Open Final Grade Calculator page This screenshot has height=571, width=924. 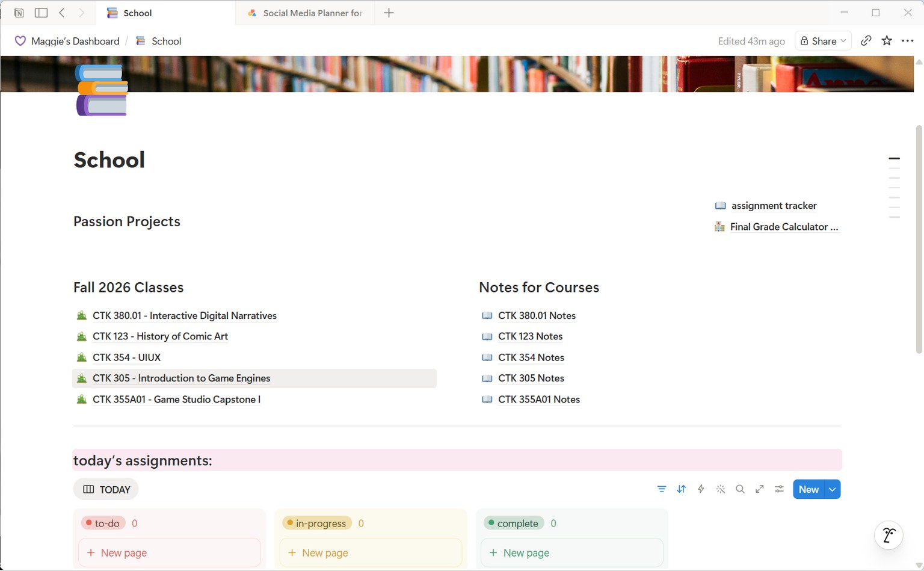click(x=784, y=227)
